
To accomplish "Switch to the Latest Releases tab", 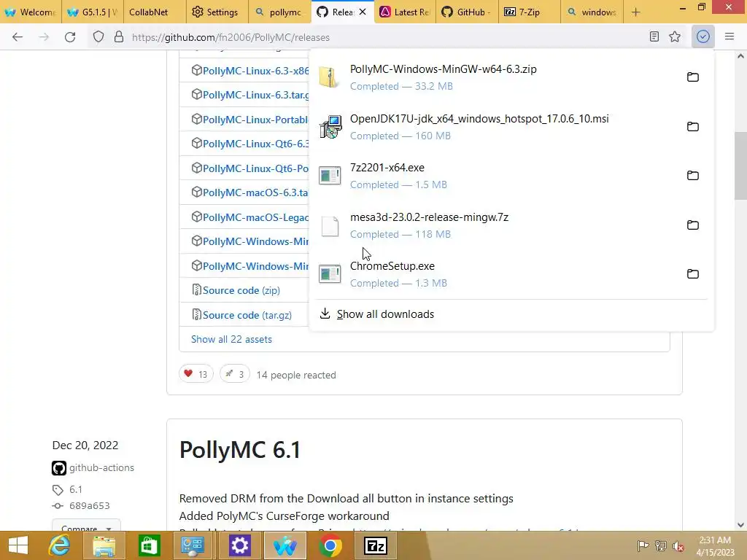I will pyautogui.click(x=405, y=12).
